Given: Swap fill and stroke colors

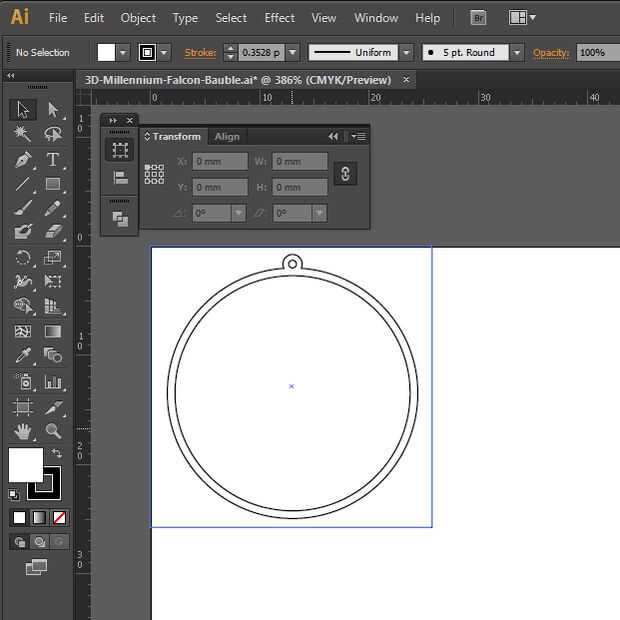Looking at the screenshot, I should coord(57,453).
